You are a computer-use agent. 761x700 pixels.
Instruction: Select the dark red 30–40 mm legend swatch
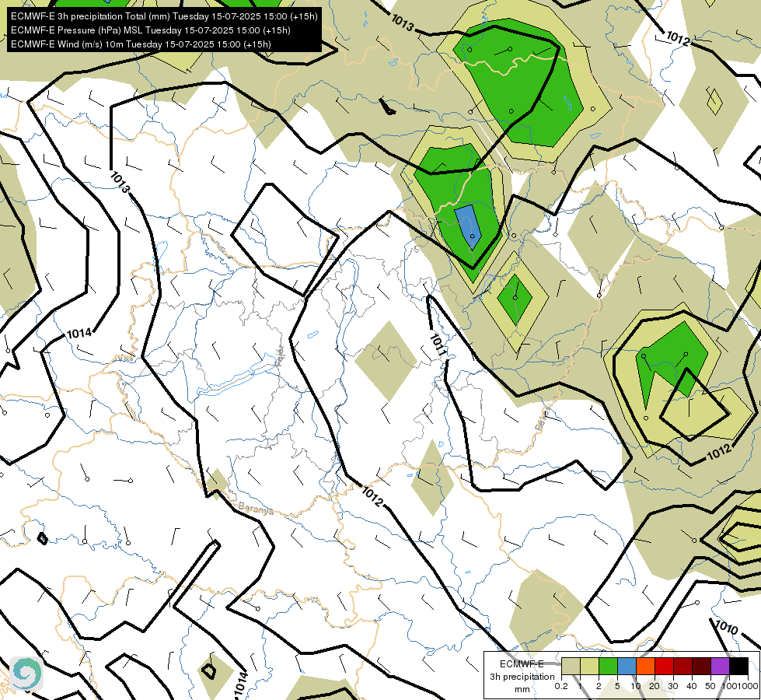coord(682,667)
